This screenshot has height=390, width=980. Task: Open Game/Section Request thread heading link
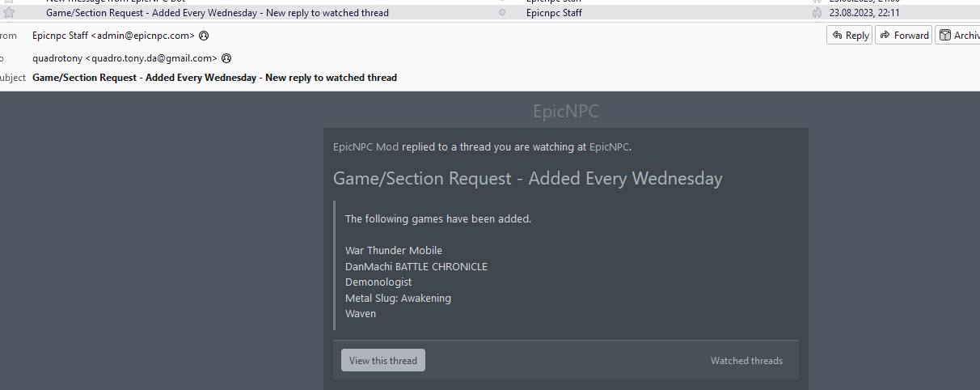(x=528, y=179)
